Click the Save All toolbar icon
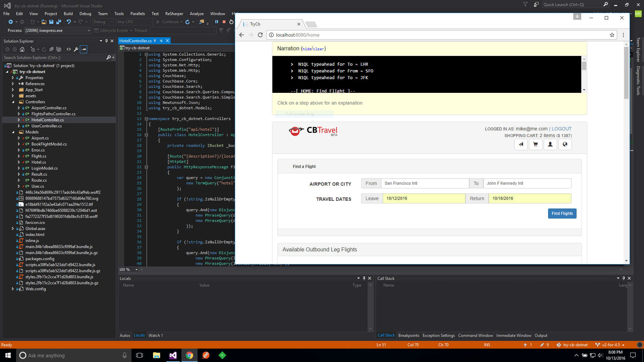Screen dimensions: 644x362 point(59,22)
